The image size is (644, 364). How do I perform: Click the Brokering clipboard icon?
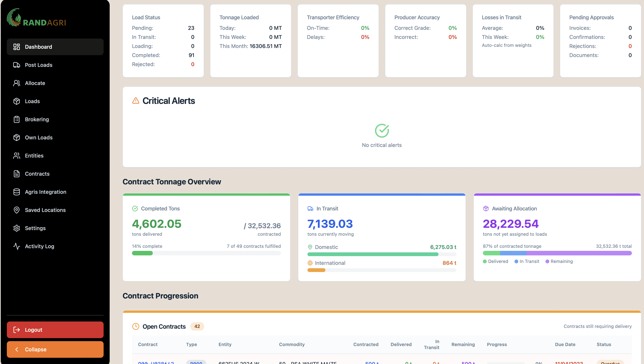(x=16, y=120)
